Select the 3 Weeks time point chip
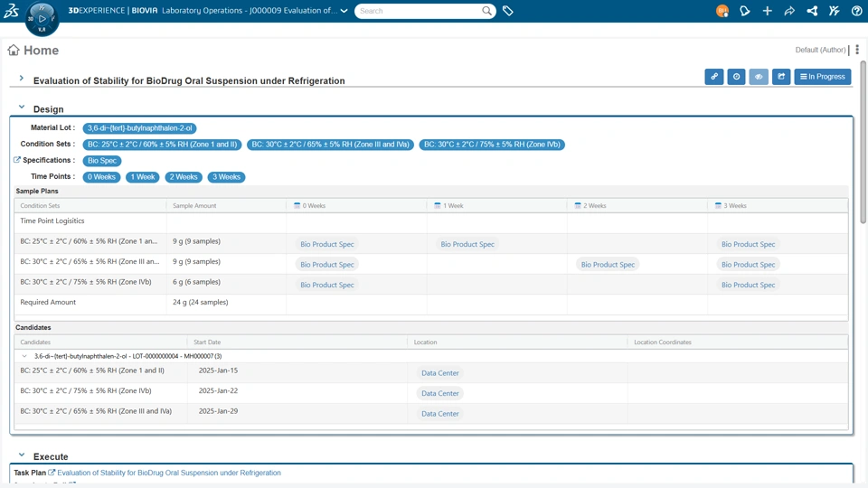868x488 pixels. tap(226, 177)
